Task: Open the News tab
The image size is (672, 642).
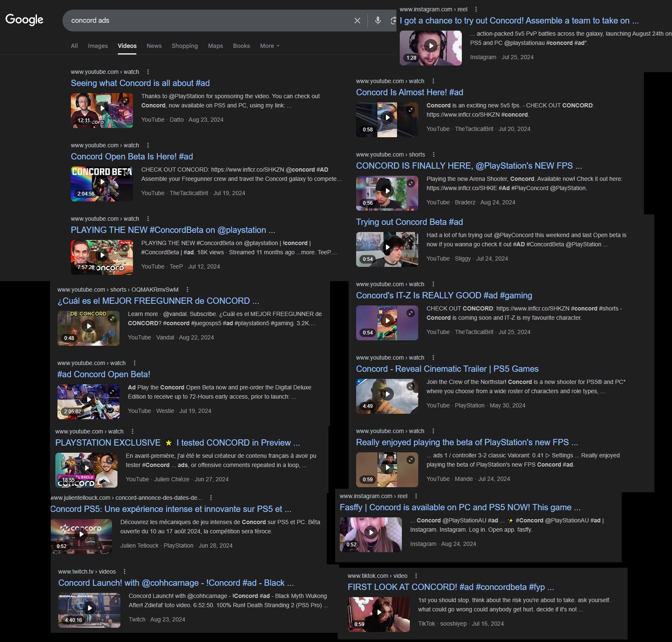Action: pos(154,46)
